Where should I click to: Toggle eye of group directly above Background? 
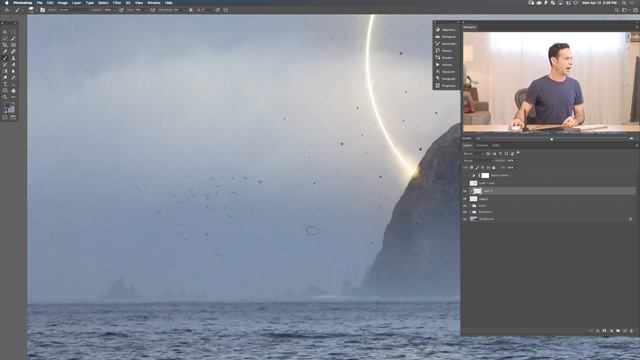[x=465, y=212]
